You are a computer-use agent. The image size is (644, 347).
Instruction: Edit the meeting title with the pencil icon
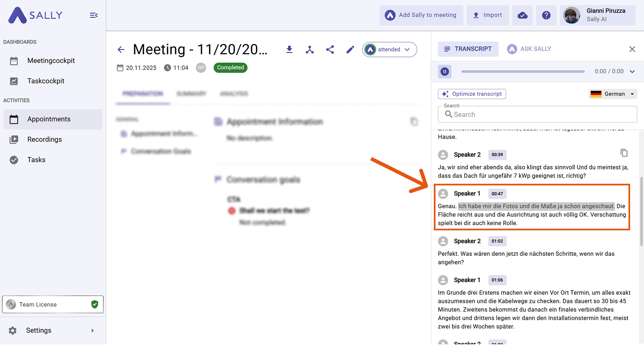350,50
